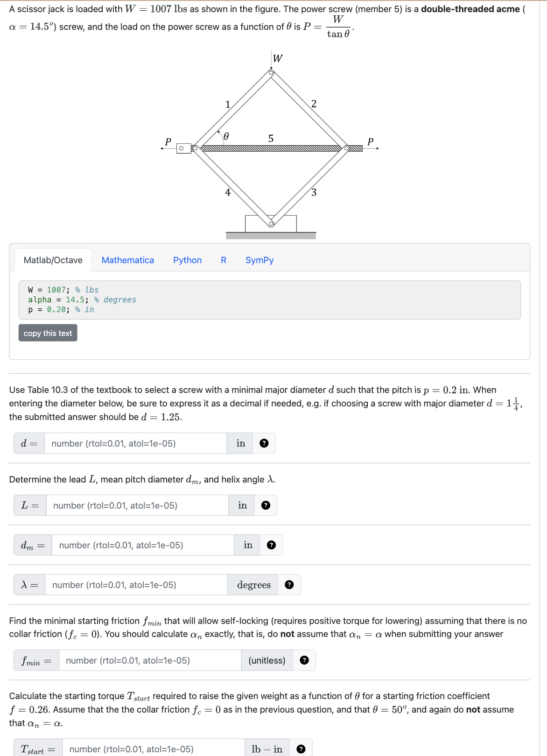Switch to the R code tab
Screen dimensions: 547x756
223,260
